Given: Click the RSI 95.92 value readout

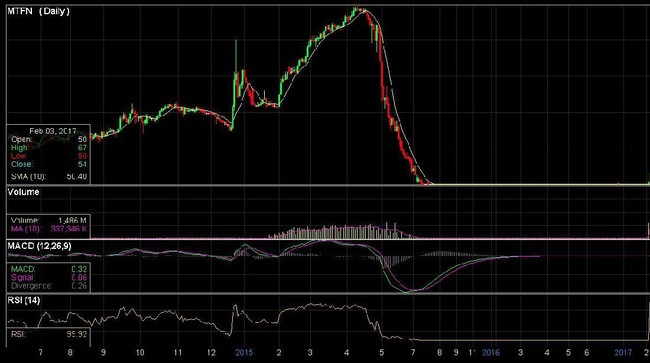Looking at the screenshot, I should (x=77, y=334).
